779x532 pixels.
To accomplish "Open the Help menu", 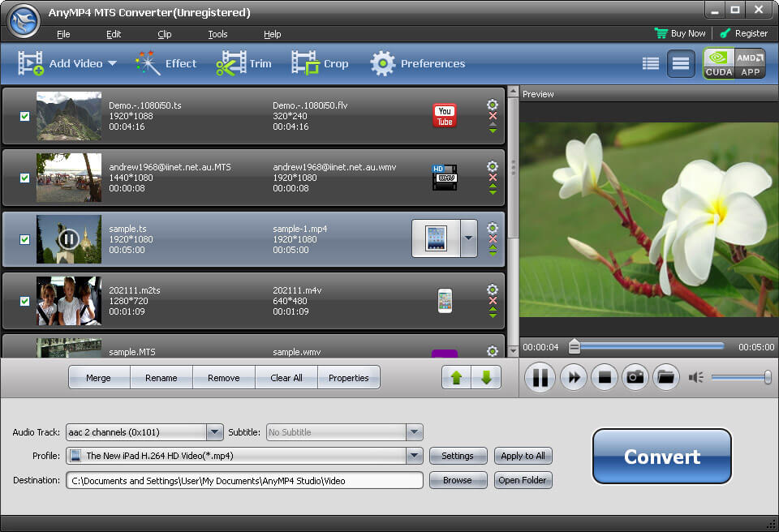I will click(273, 34).
